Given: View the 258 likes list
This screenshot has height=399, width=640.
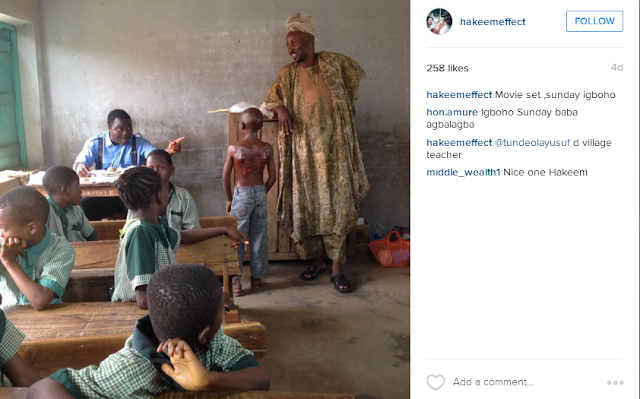Looking at the screenshot, I should point(447,68).
